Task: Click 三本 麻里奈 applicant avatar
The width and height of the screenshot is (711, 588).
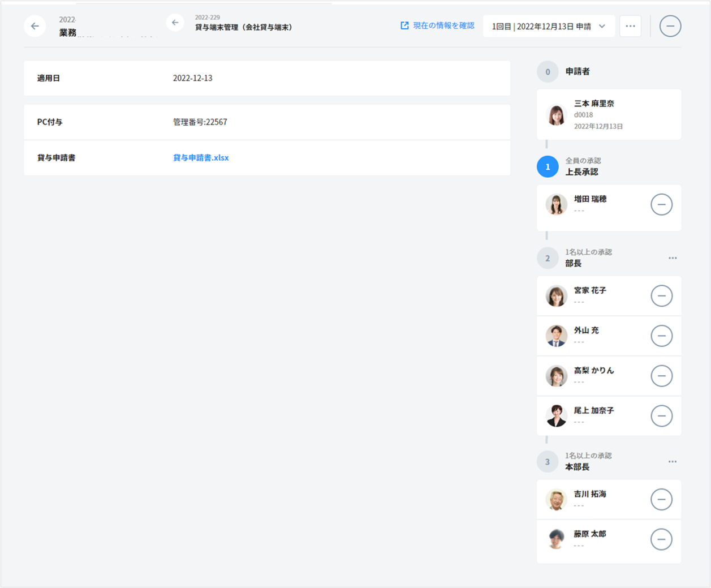Action: coord(556,115)
